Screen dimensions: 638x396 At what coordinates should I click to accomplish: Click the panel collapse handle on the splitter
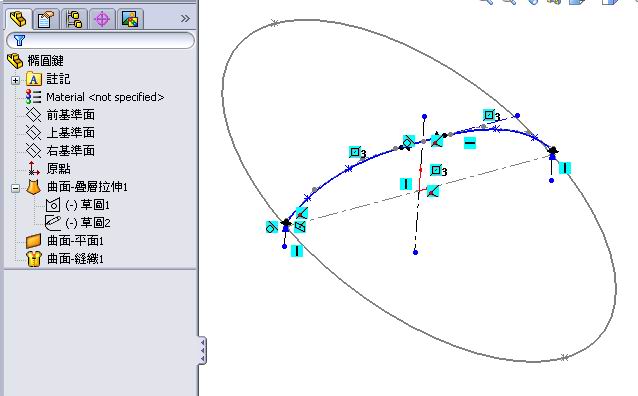[x=203, y=350]
